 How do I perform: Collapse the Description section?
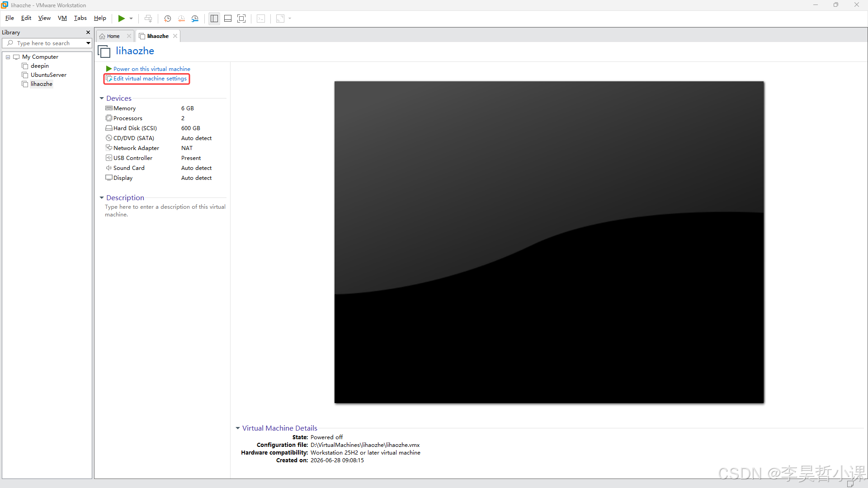[102, 198]
